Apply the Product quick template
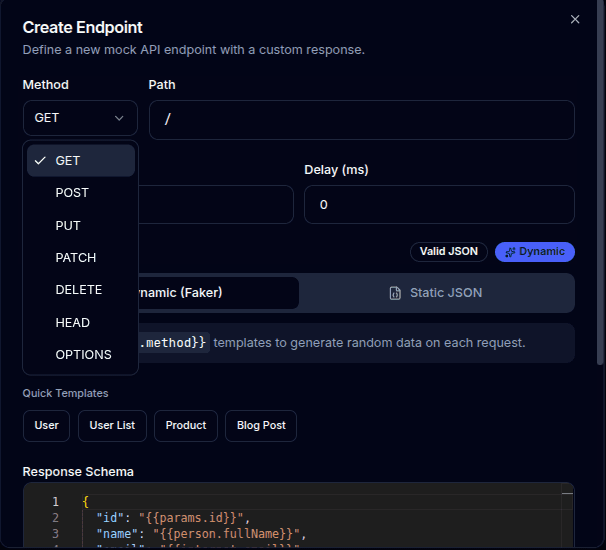Image resolution: width=606 pixels, height=550 pixels. 186,426
